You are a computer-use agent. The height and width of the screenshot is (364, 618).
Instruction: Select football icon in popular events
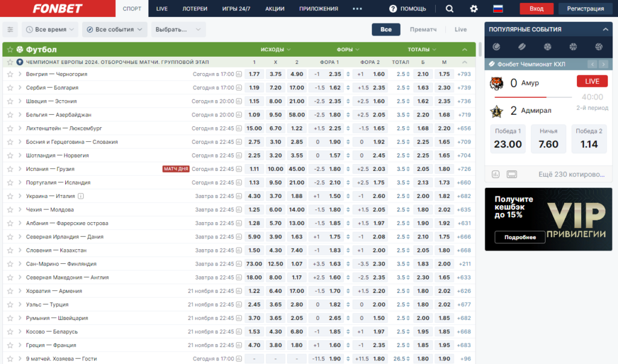pos(547,47)
